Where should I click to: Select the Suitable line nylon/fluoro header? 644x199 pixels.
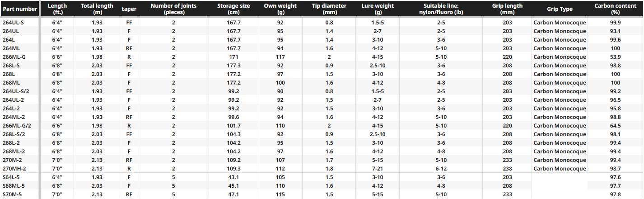coord(441,9)
